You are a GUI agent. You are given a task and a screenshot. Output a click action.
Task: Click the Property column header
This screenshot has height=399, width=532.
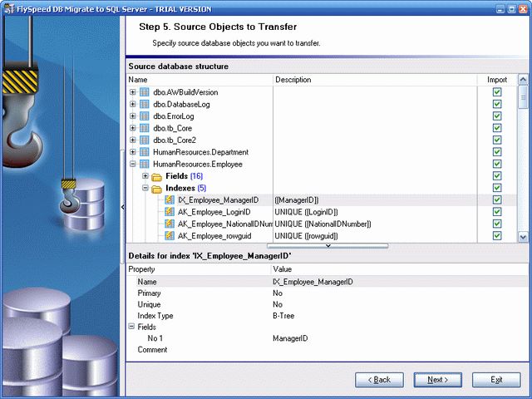pos(199,269)
